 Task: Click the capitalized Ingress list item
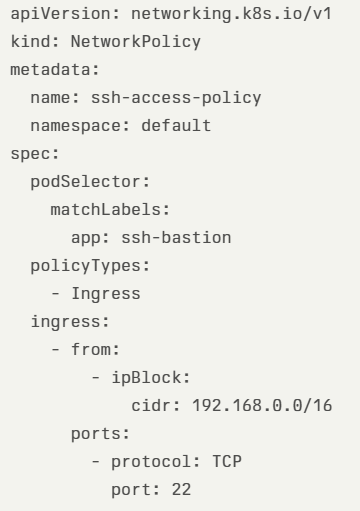[106, 294]
